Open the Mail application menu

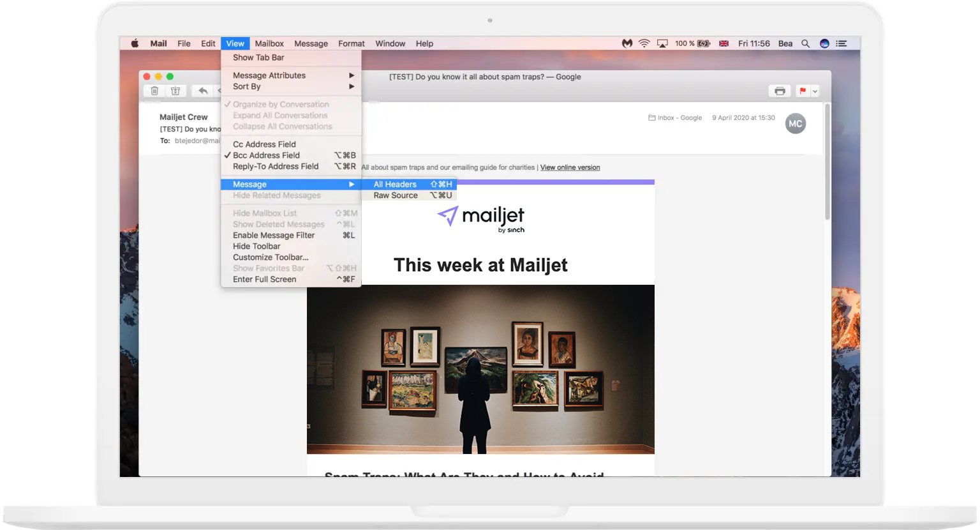coord(158,43)
